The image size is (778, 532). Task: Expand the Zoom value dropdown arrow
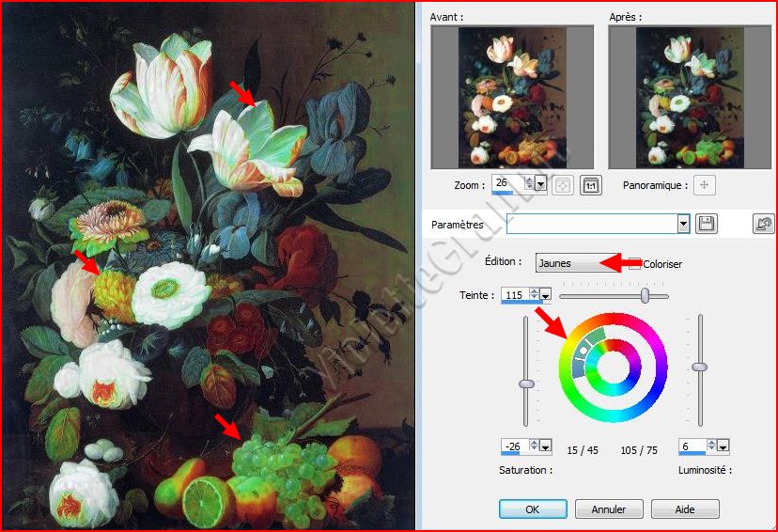[540, 185]
